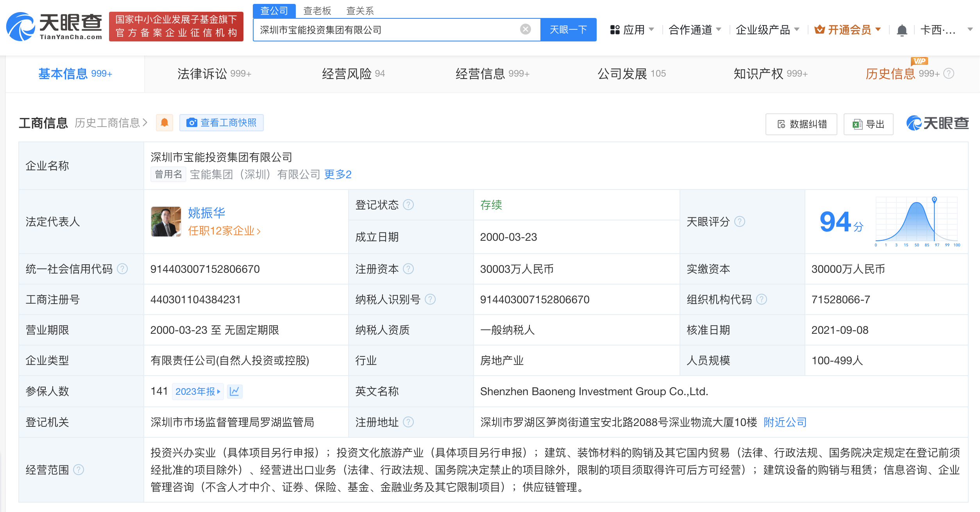Open the user account menu 卡西…
Image resolution: width=980 pixels, height=512 pixels.
pyautogui.click(x=946, y=30)
